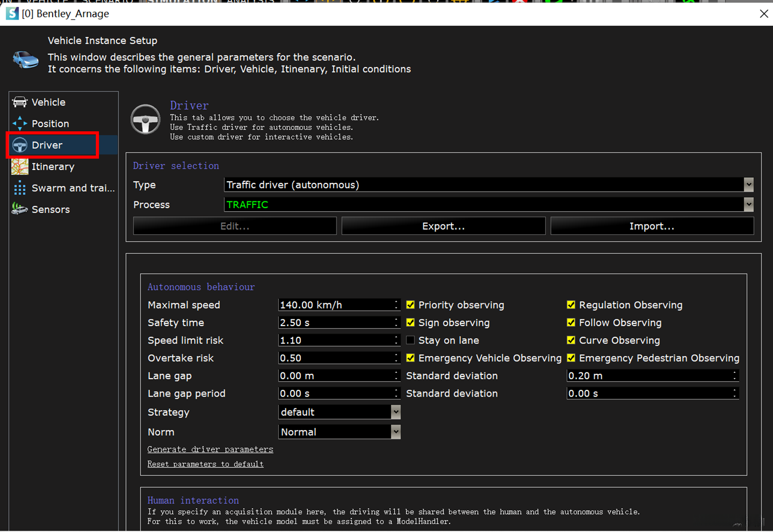Click the Driver selection heading

pyautogui.click(x=176, y=165)
